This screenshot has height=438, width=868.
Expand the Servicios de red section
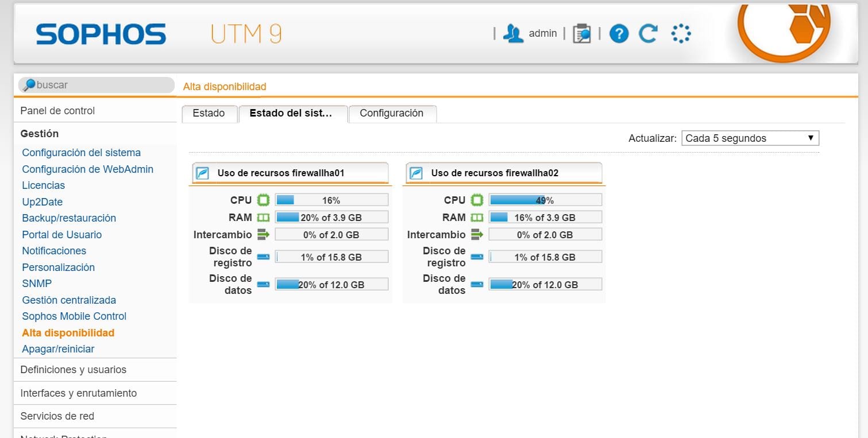pos(57,416)
